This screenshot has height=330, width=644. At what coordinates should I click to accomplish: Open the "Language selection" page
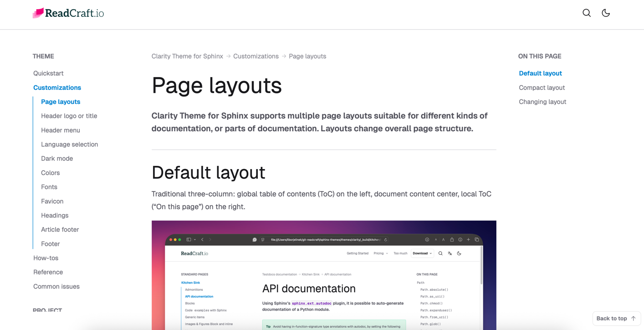click(x=69, y=144)
